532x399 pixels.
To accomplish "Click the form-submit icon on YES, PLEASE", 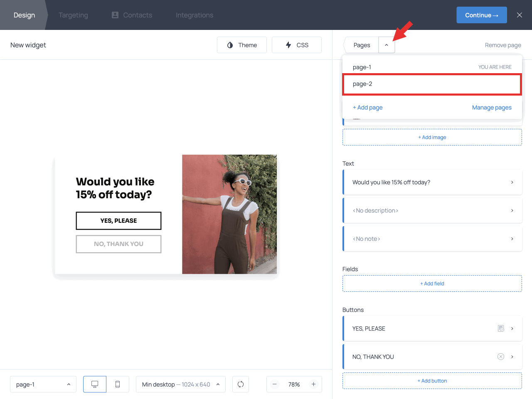I will 501,328.
